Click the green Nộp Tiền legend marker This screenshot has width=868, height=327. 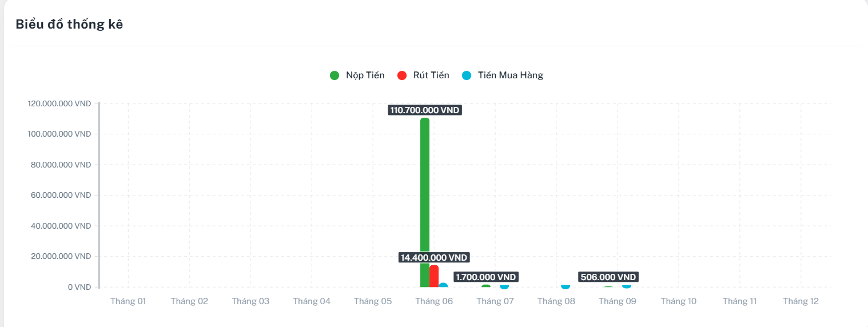[335, 75]
